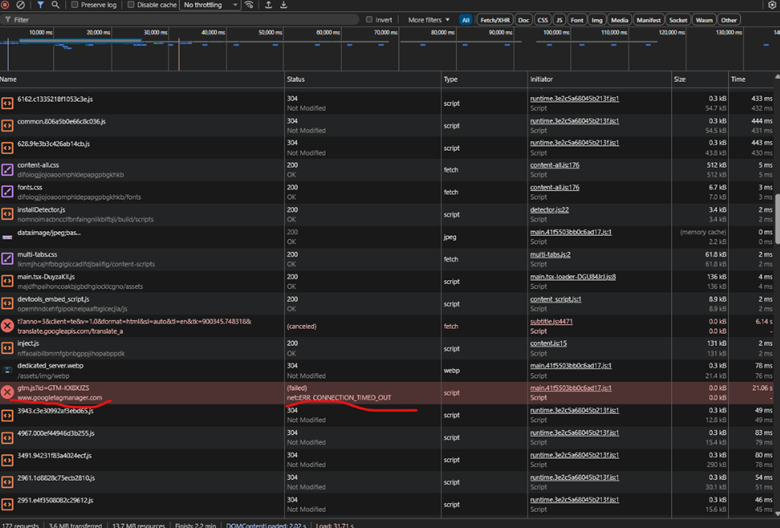Open the network search magnifier
Screen dimensions: 780x528
pyautogui.click(x=57, y=5)
